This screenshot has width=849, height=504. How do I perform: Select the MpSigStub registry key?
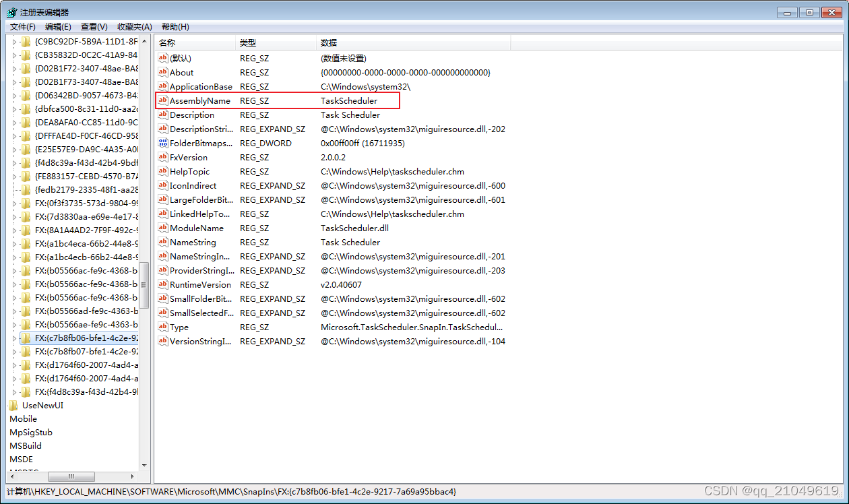pyautogui.click(x=30, y=432)
